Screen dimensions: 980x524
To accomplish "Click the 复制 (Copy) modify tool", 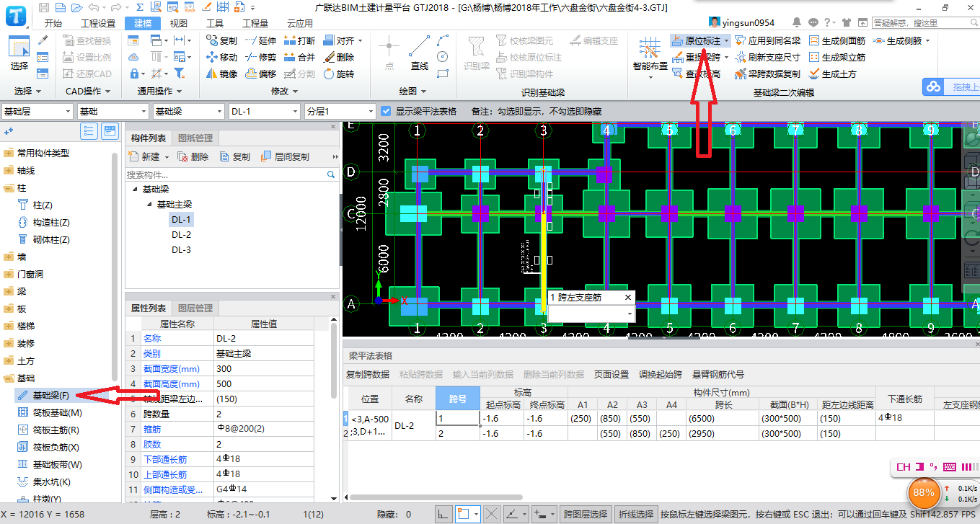I will (221, 40).
